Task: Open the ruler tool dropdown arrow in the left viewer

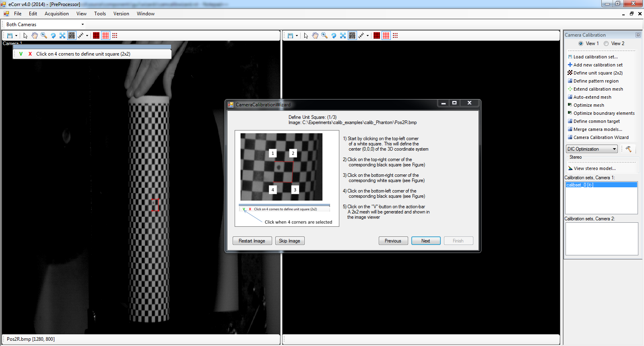Action: pyautogui.click(x=87, y=35)
